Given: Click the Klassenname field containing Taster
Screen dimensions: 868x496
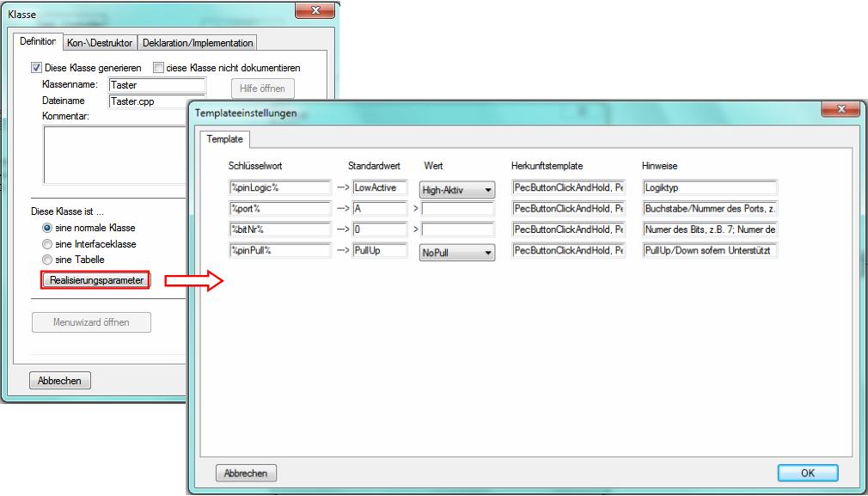Looking at the screenshot, I should [157, 85].
